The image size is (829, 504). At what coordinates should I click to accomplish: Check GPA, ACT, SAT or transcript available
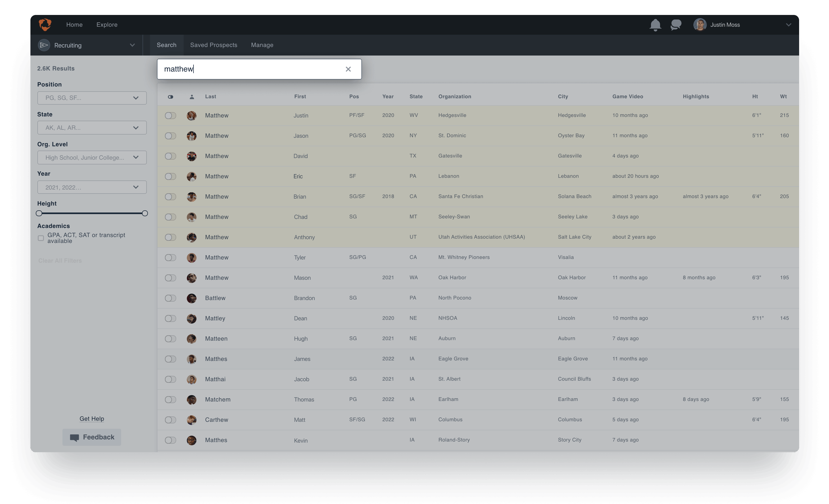pyautogui.click(x=41, y=238)
